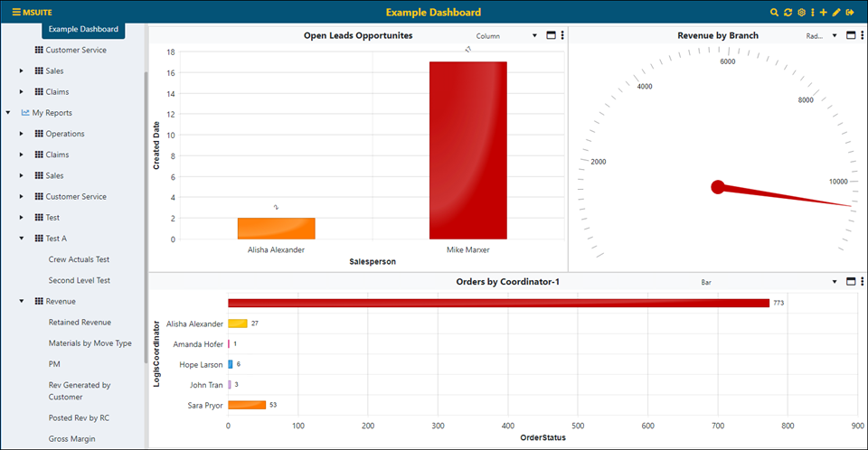Screen dimensions: 868x450
Task: Click the exit arrow icon in header
Action: click(850, 13)
